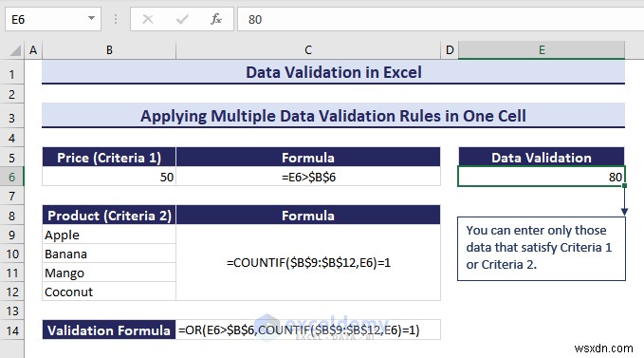This screenshot has width=644, height=358.
Task: Click the three-dot formula bar resize handle
Action: tap(116, 19)
